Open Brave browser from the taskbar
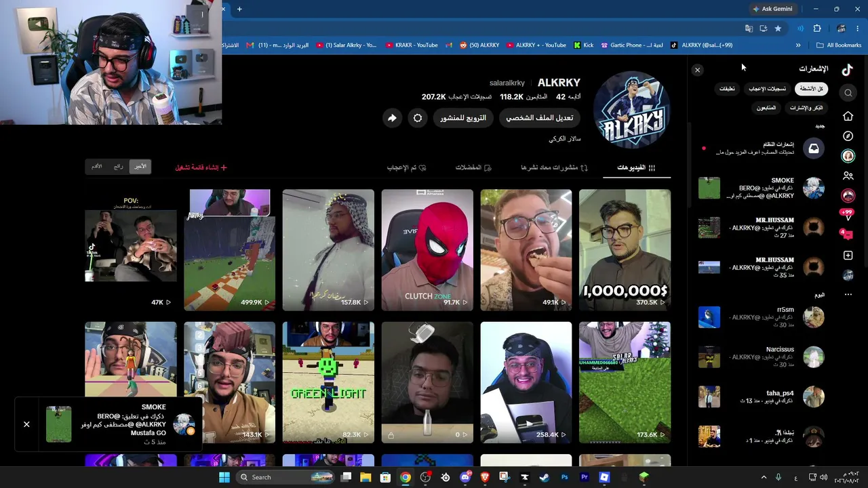The height and width of the screenshot is (488, 868). coord(485,477)
